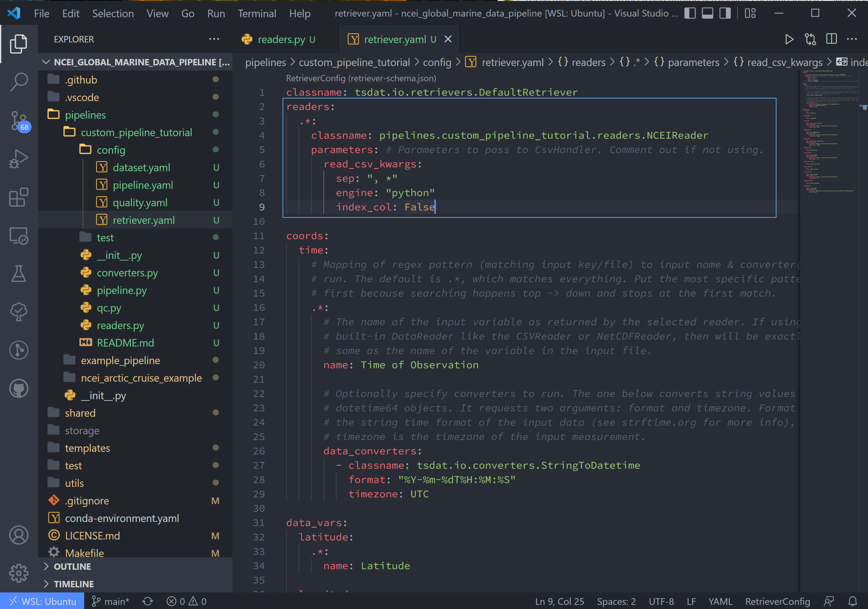
Task: Open the Testing flask icon
Action: [x=19, y=274]
